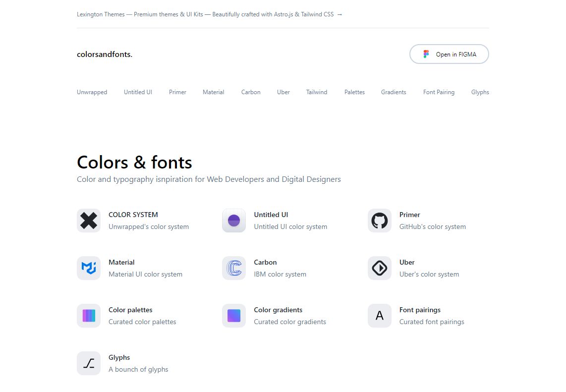
Task: Click the 'Unwrapped's color system' description
Action: point(149,226)
